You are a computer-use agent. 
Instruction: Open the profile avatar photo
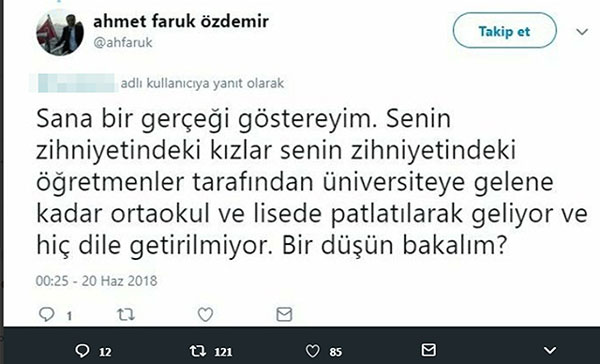point(60,33)
